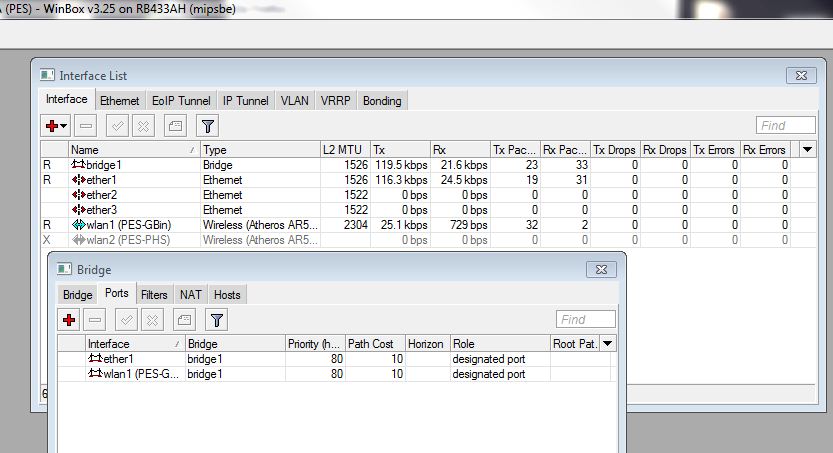This screenshot has height=453, width=833.
Task: Click 'Wireless (Atheros AR5...' type of wlan1 row
Action: (x=260, y=225)
